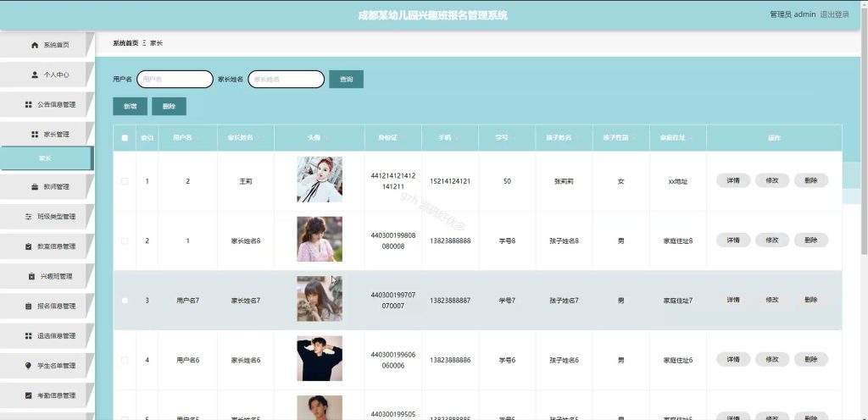This screenshot has width=868, height=420.
Task: Click the 家长 breadcrumb text
Action: coord(156,43)
